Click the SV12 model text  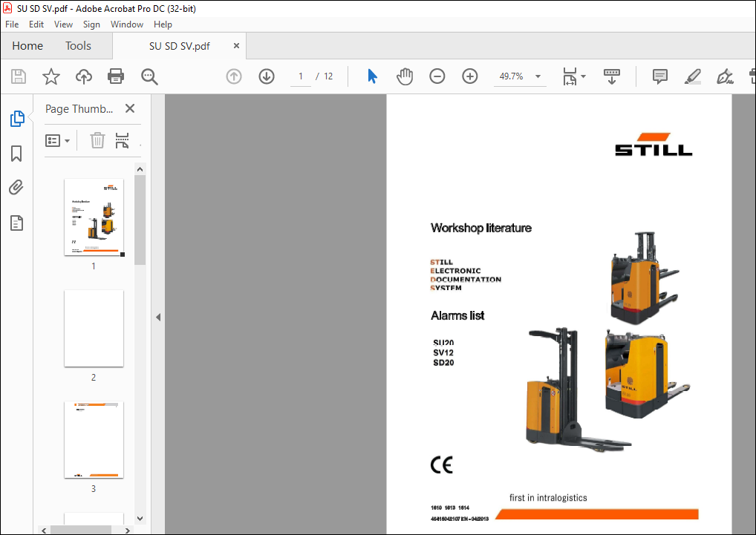tap(443, 352)
